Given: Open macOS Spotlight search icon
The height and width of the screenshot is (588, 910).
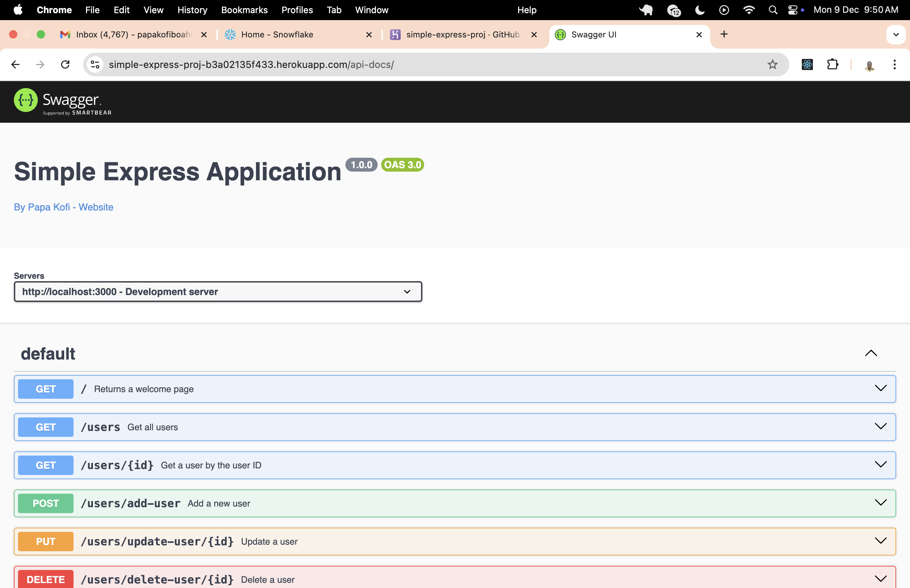Looking at the screenshot, I should tap(773, 10).
